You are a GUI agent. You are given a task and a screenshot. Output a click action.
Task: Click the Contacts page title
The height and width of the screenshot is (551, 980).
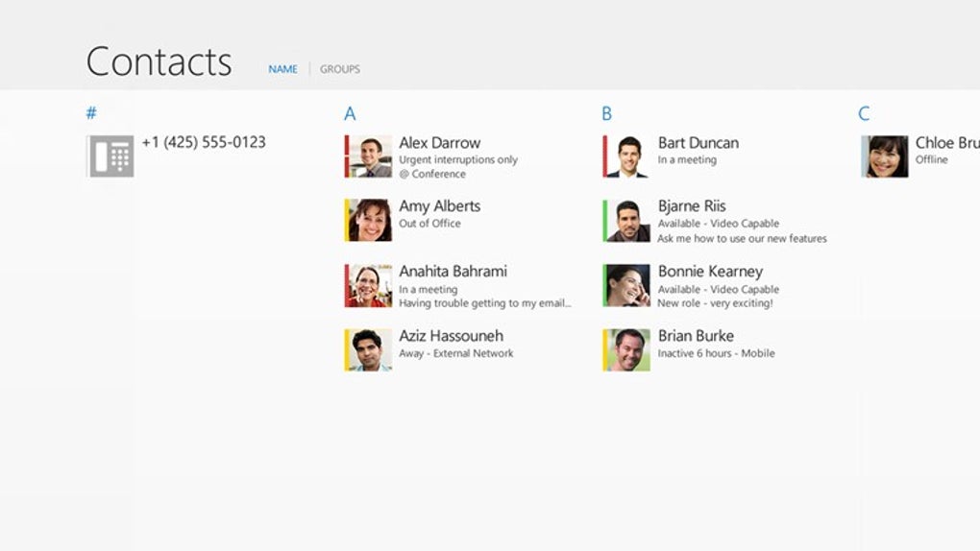coord(159,61)
